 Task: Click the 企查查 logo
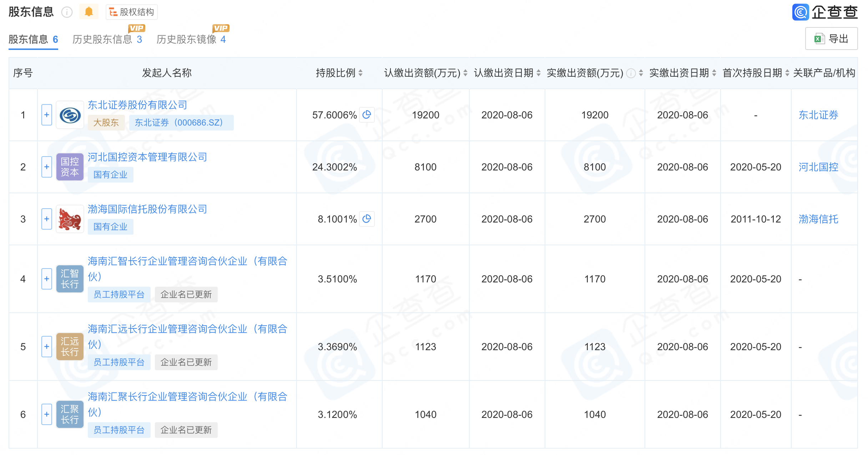click(x=825, y=12)
